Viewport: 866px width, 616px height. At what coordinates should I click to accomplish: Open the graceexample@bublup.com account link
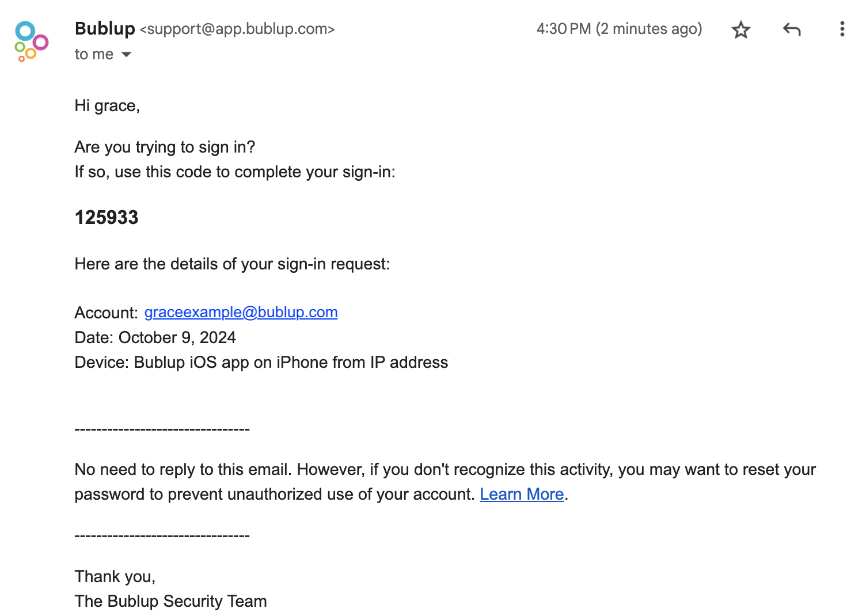pyautogui.click(x=241, y=312)
